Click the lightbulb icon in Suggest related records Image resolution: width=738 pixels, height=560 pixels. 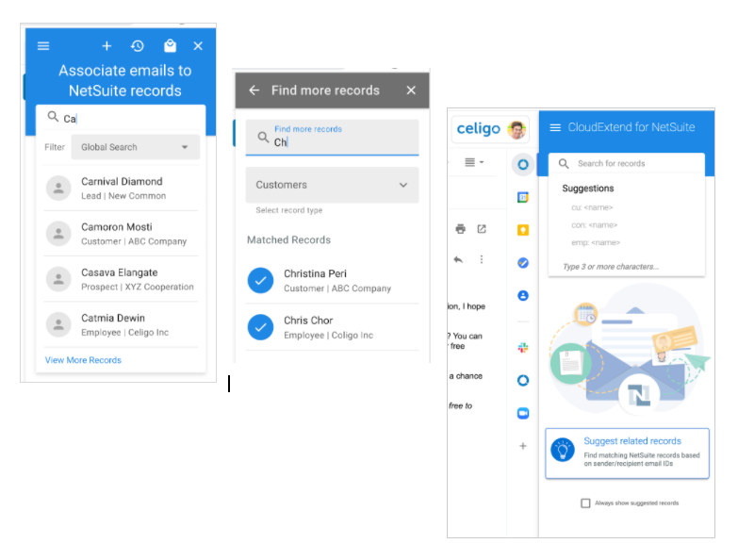point(563,450)
